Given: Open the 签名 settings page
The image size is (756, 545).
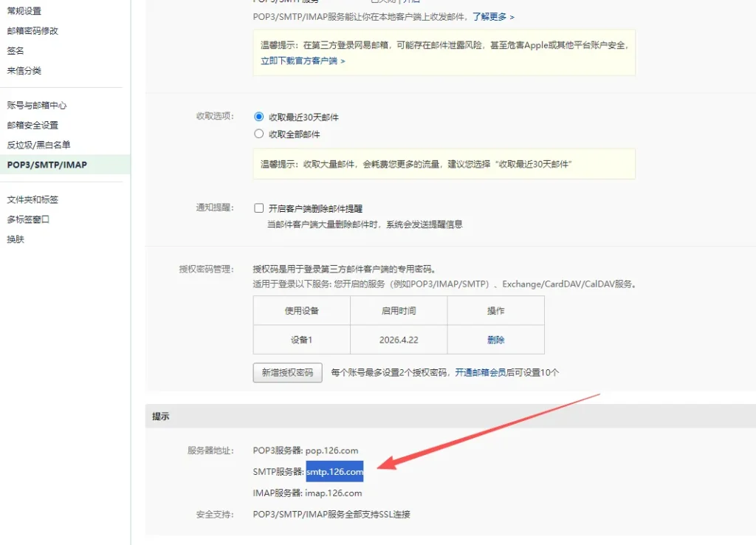Looking at the screenshot, I should pyautogui.click(x=16, y=51).
